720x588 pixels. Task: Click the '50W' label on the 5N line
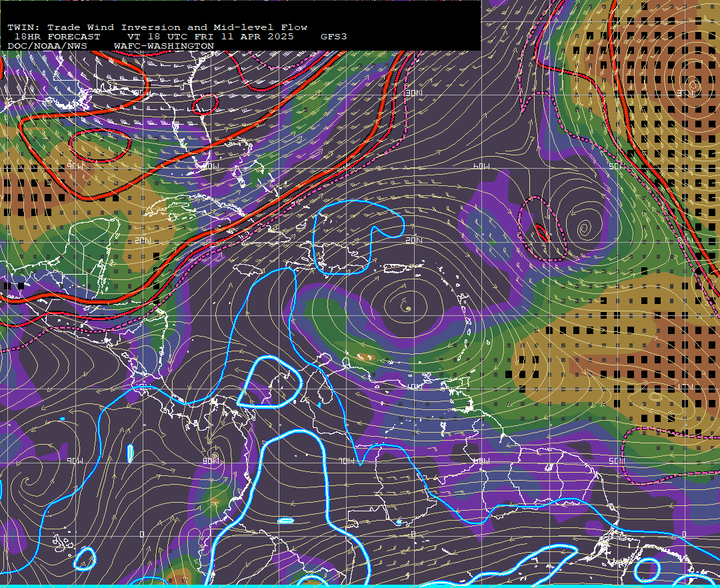pos(617,461)
